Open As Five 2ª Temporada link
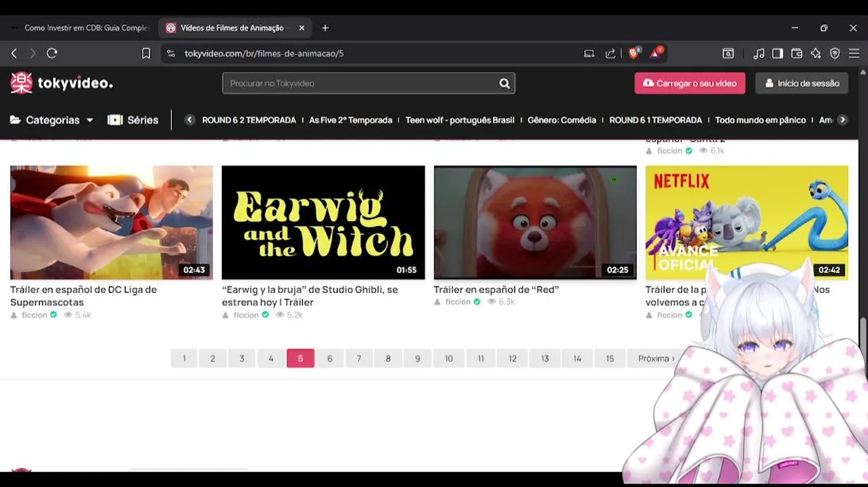The width and height of the screenshot is (868, 487). pos(350,120)
